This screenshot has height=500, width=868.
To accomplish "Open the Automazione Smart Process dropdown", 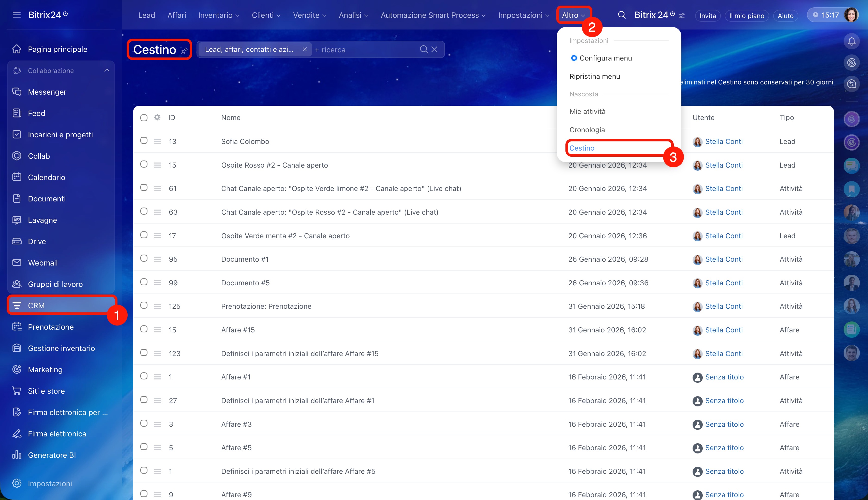I will 433,16.
